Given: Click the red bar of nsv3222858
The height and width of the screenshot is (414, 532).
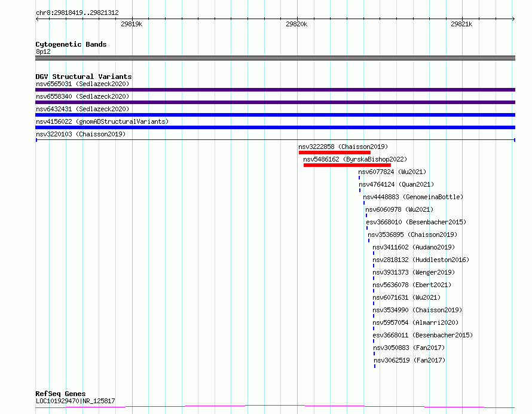Looking at the screenshot, I should [335, 153].
